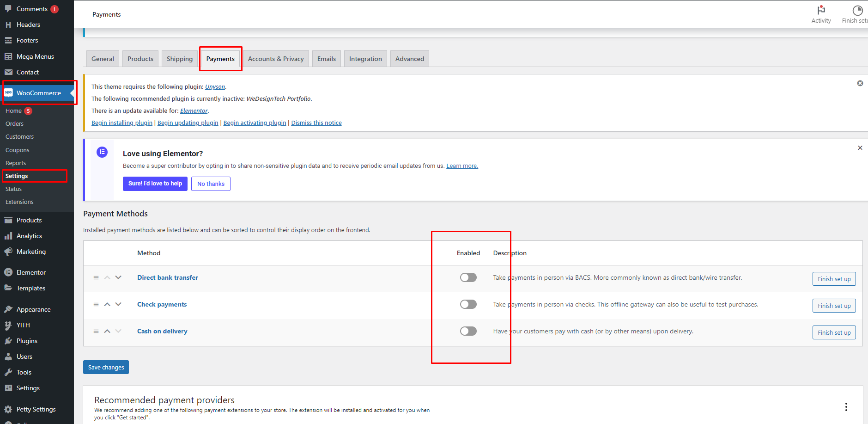Click Begin installing plugin link
Screen dimensions: 868x424
click(122, 123)
